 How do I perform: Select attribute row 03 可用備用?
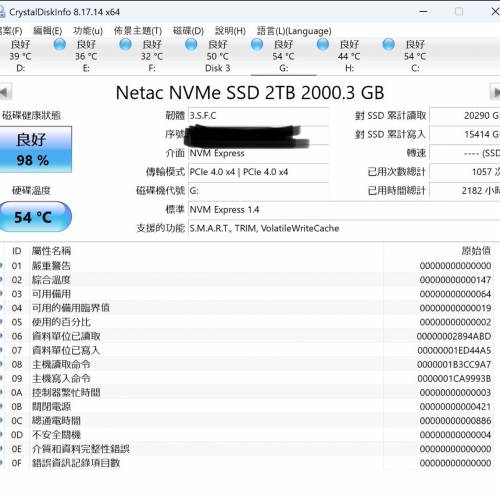pos(247,294)
